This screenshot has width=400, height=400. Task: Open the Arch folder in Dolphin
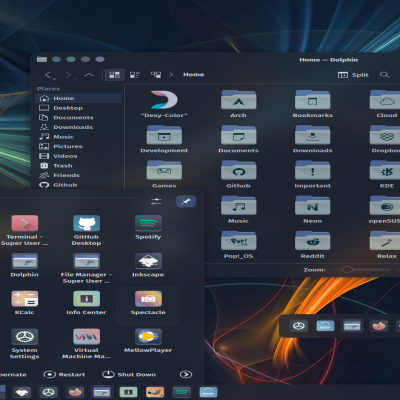(238, 104)
